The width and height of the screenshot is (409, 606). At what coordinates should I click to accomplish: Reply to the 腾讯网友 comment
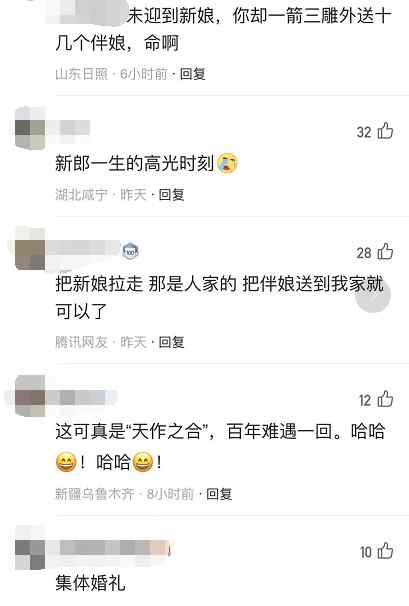[172, 342]
